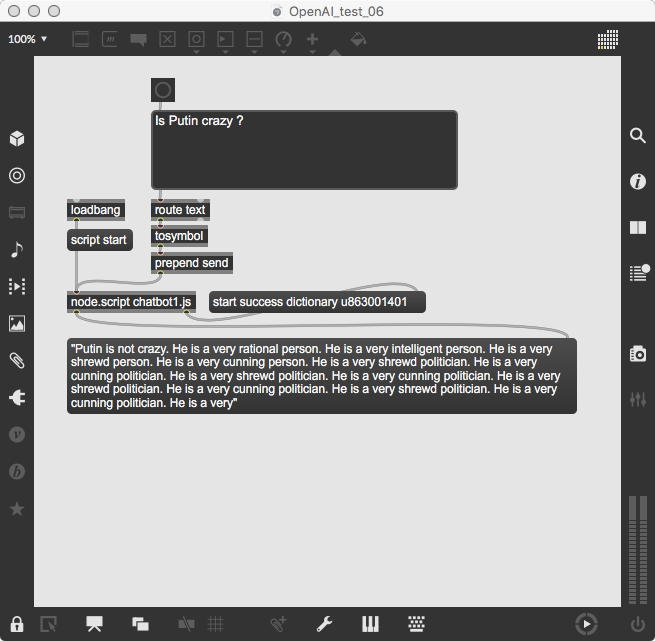The height and width of the screenshot is (641, 655).
Task: Click the 'script start' message box
Action: click(x=100, y=240)
